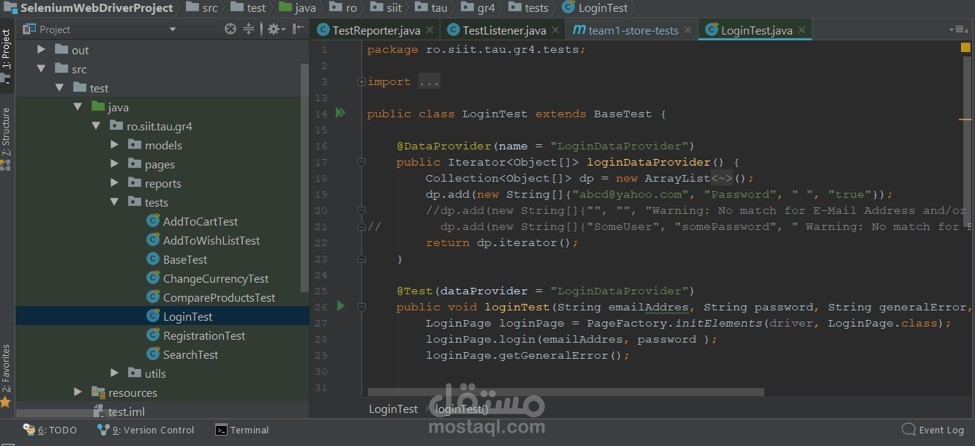Open Project panel settings gear

tap(274, 29)
